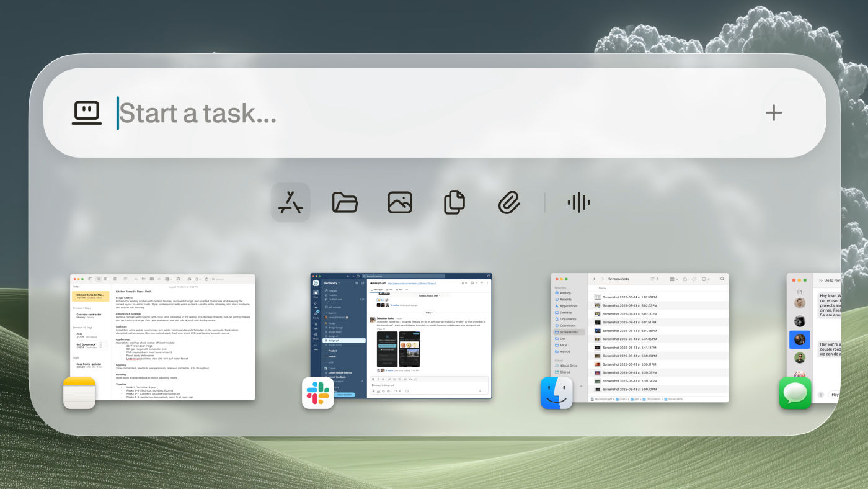Click the huddle headphones icon in Slack header
The width and height of the screenshot is (868, 489).
click(x=472, y=283)
